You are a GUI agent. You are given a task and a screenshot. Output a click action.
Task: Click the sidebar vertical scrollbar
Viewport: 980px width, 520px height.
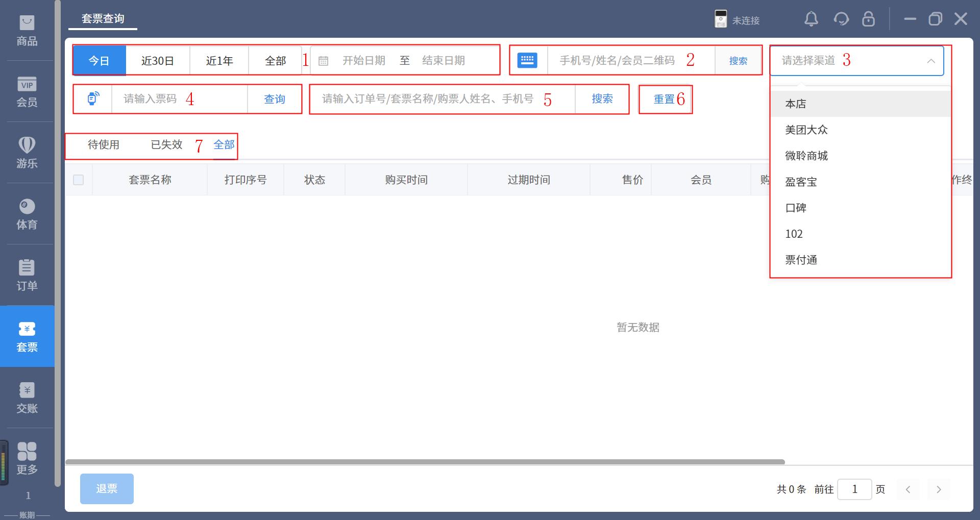(58, 243)
